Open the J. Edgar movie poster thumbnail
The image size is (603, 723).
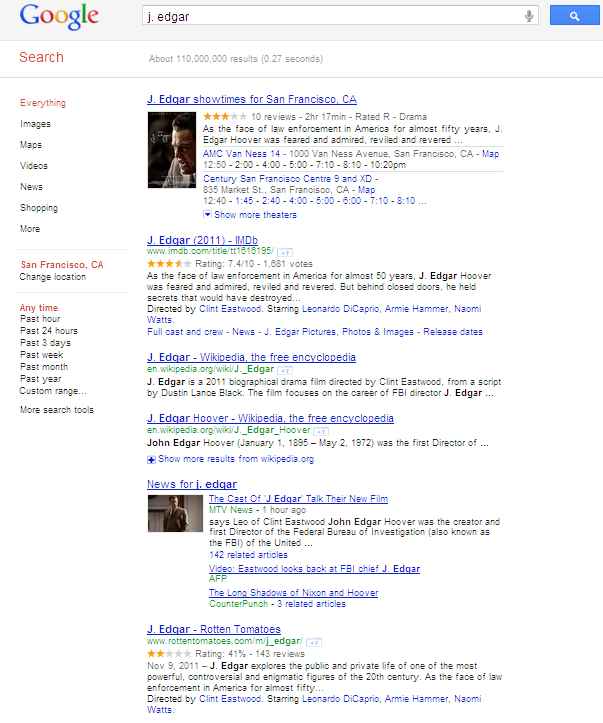pos(171,150)
